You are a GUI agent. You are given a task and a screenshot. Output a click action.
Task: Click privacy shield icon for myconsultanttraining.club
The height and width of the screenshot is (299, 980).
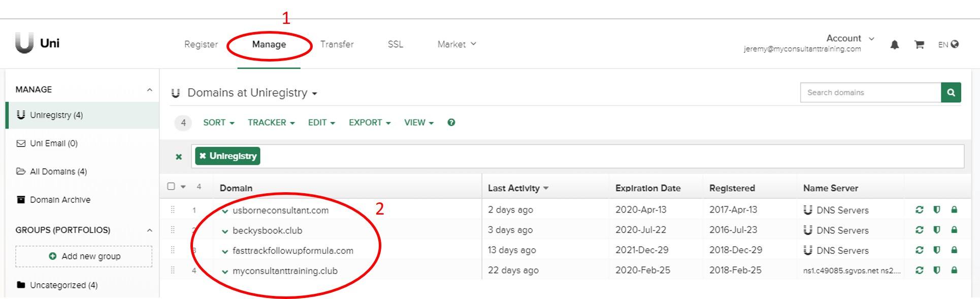tap(937, 271)
